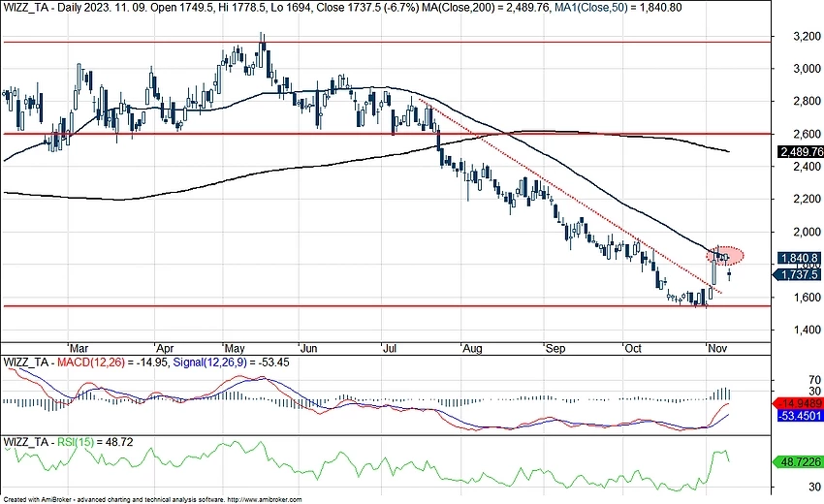
Task: Click the MA1(Close,50) = 1,840.80 label
Action: 618,8
